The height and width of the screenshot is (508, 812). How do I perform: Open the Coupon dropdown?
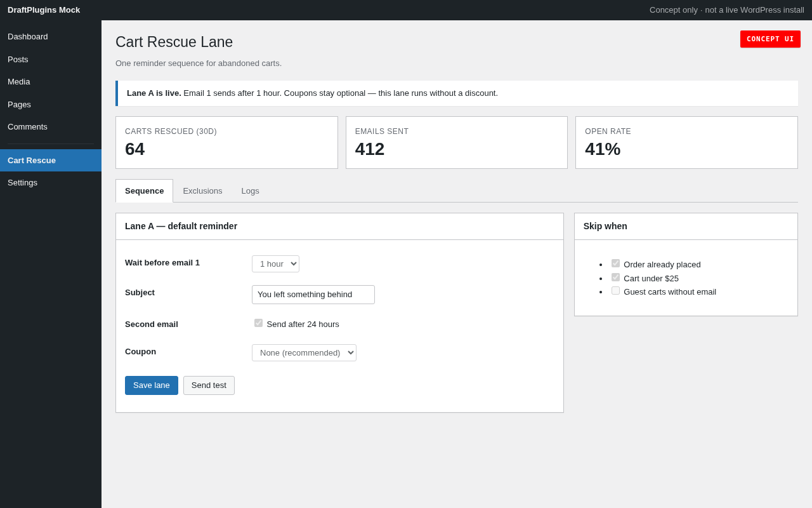point(304,353)
